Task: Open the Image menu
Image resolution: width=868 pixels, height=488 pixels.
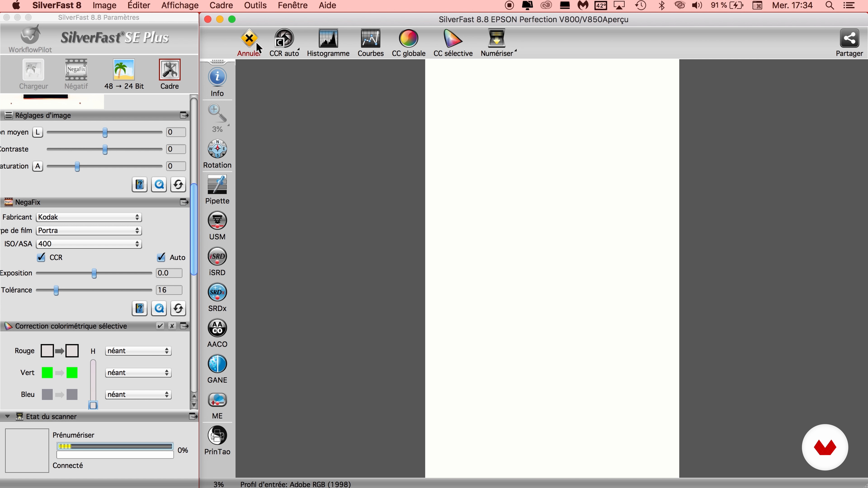Action: coord(104,5)
